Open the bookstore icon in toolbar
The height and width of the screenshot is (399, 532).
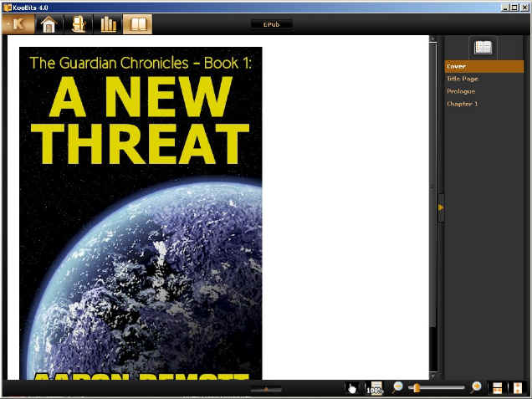(x=78, y=24)
